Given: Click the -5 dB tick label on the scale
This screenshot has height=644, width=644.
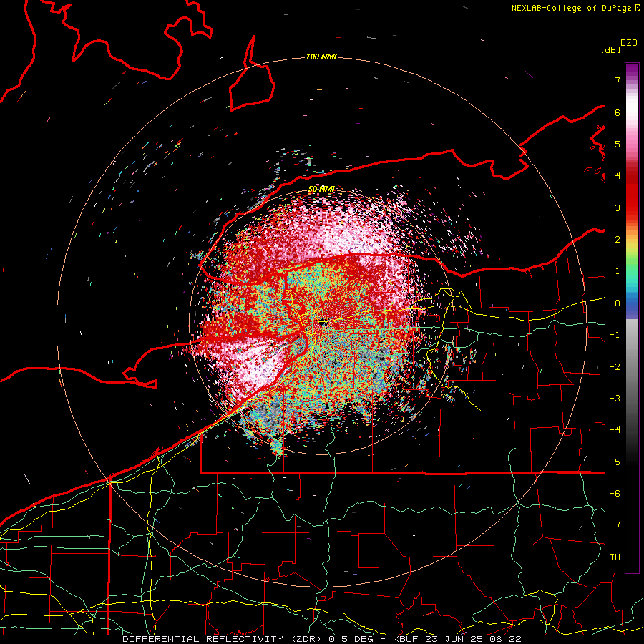Looking at the screenshot, I should point(615,462).
